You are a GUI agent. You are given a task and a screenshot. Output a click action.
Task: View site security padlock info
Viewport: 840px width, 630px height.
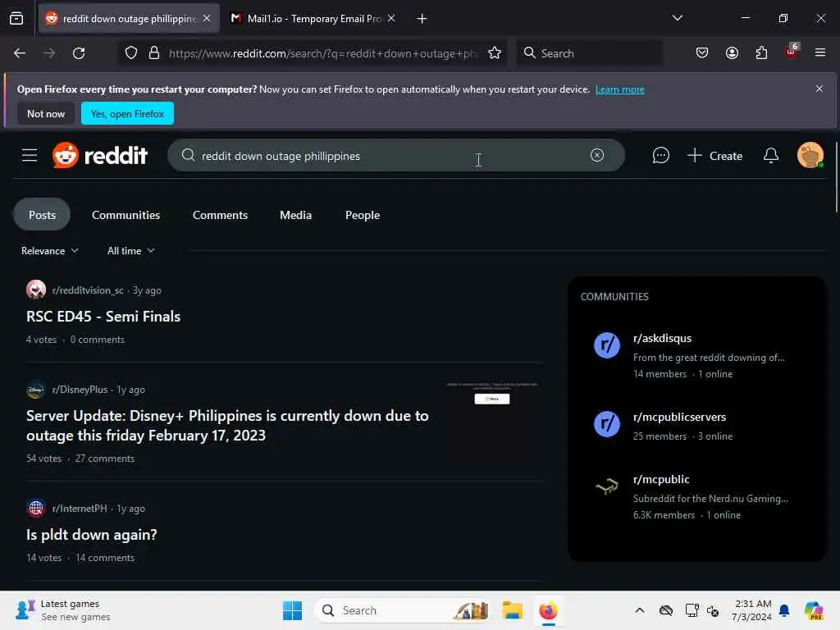153,53
